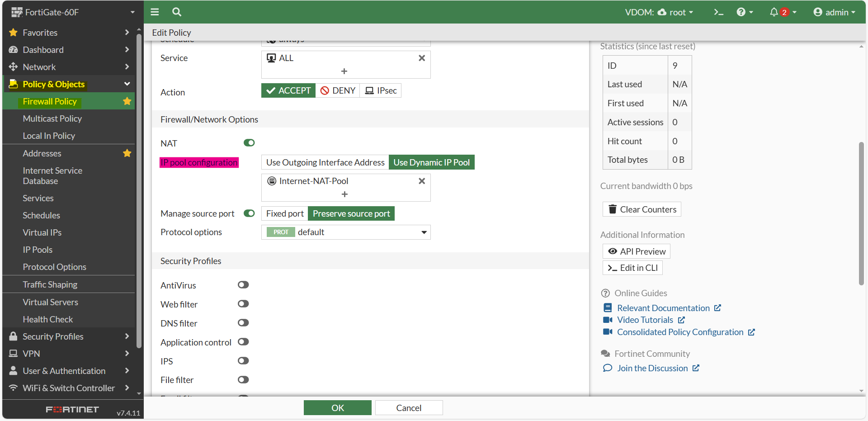Screen dimensions: 868x421
Task: Choose Fixed port option
Action: [285, 213]
